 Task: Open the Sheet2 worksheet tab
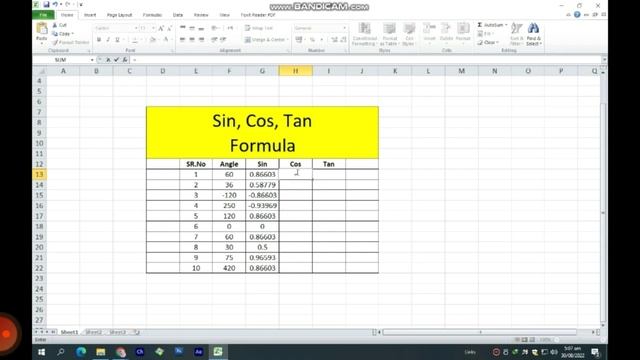click(93, 332)
